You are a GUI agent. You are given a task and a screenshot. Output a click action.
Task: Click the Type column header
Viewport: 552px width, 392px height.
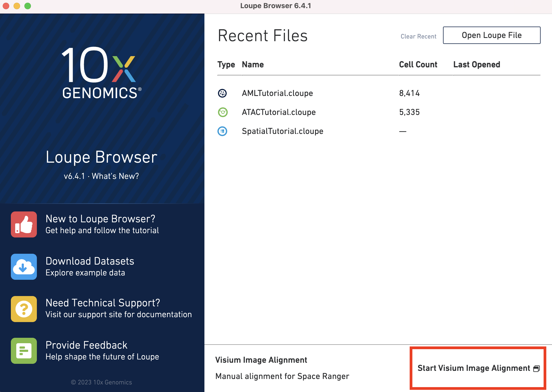(226, 65)
